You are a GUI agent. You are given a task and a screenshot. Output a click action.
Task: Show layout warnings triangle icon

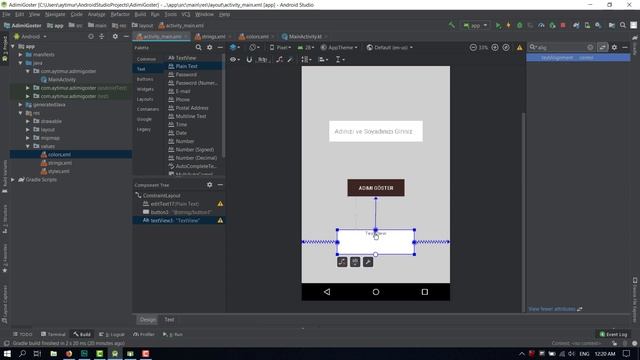click(x=520, y=48)
